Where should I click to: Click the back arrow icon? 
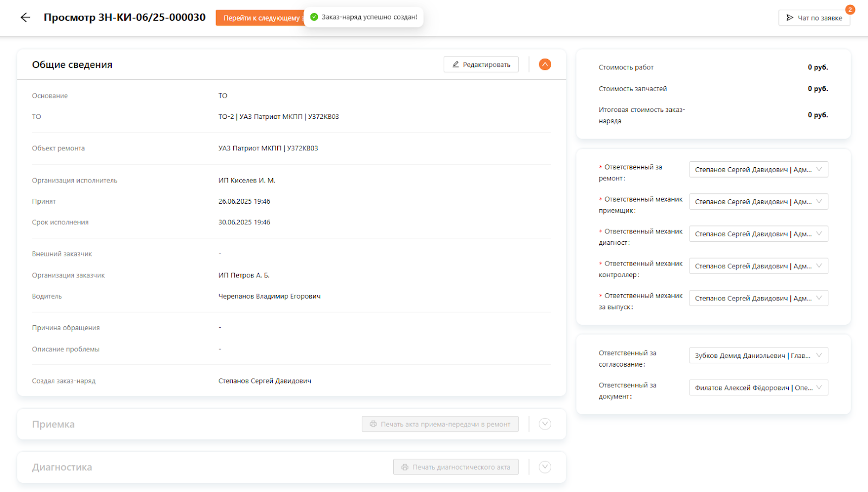coord(25,17)
